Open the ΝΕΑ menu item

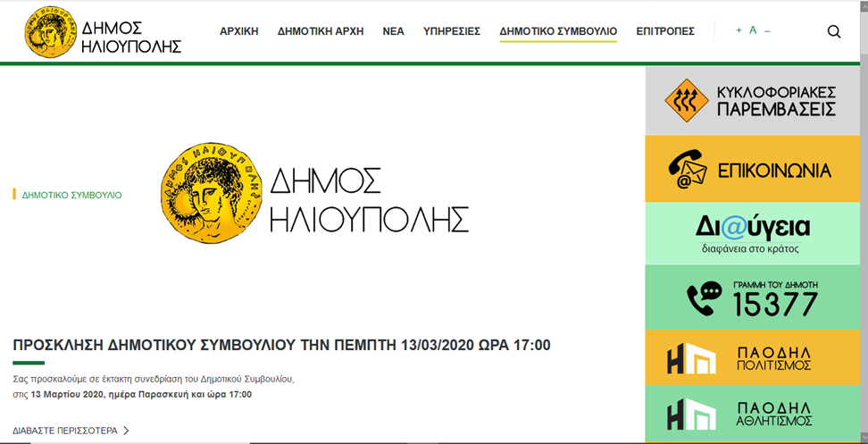pos(394,31)
